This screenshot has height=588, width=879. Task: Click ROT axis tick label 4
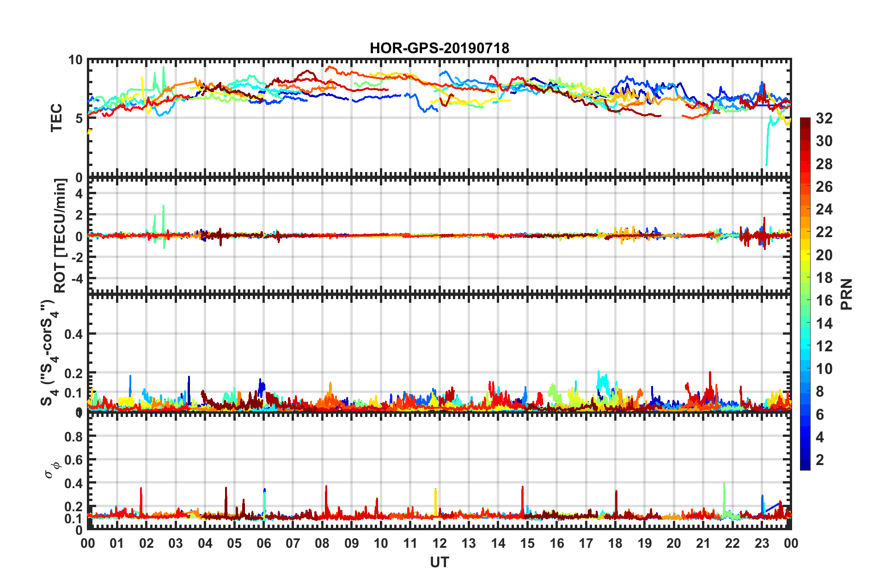(79, 194)
